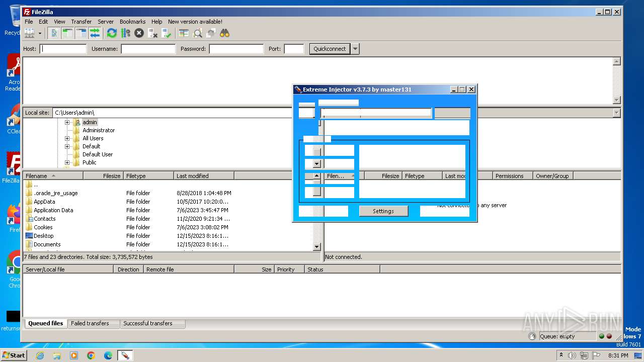Expand the Default folder tree node
This screenshot has width=644, height=362.
pyautogui.click(x=67, y=146)
